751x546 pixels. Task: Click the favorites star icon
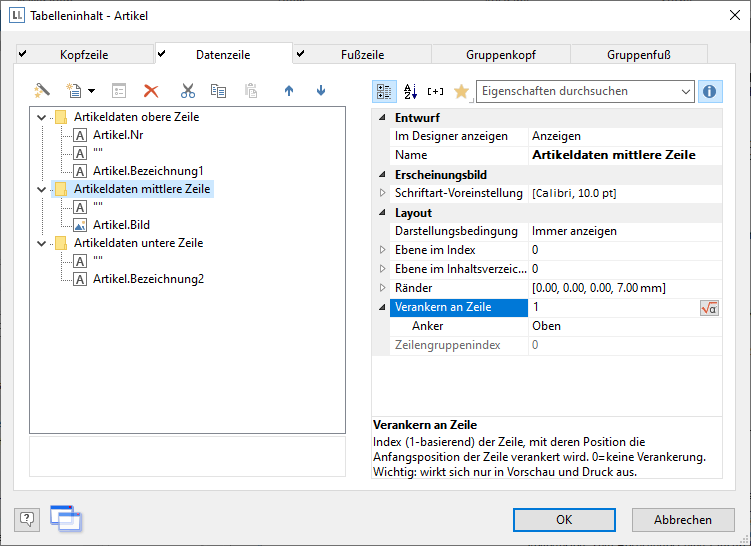460,92
